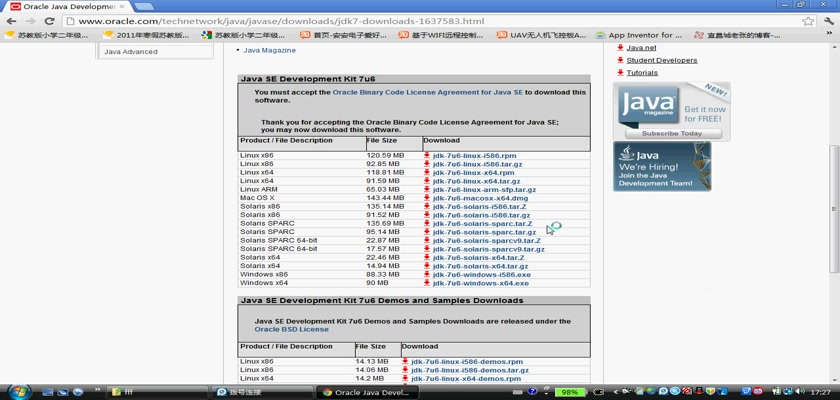Download jdk-7u6-linux-i586.rpm
The height and width of the screenshot is (400, 840).
pyautogui.click(x=474, y=156)
